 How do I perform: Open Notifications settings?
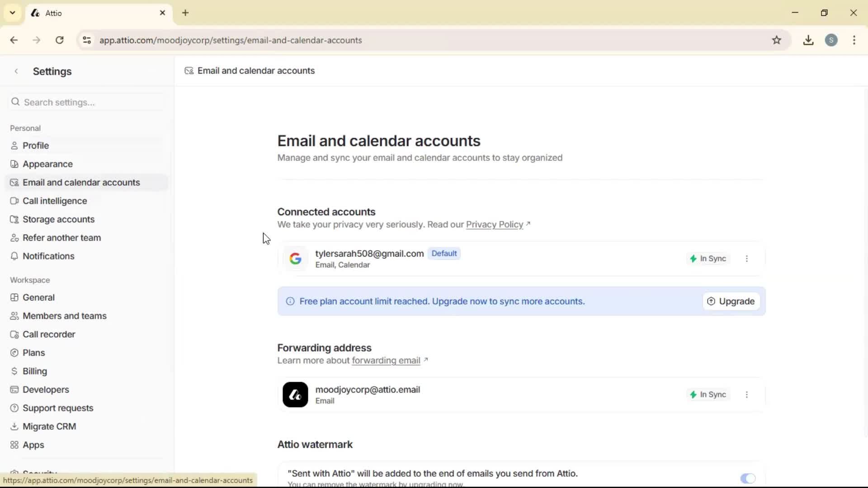(x=87, y=256)
